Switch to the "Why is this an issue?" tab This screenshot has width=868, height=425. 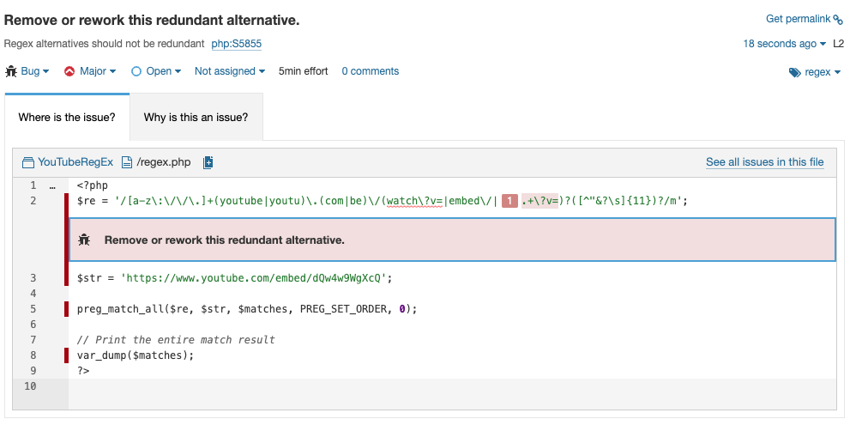(196, 117)
